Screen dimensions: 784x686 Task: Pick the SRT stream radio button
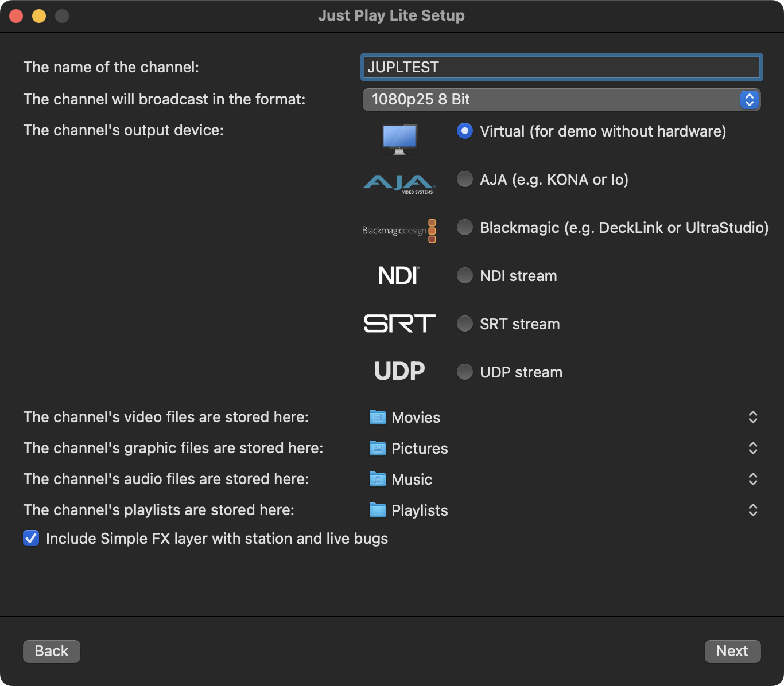point(465,324)
